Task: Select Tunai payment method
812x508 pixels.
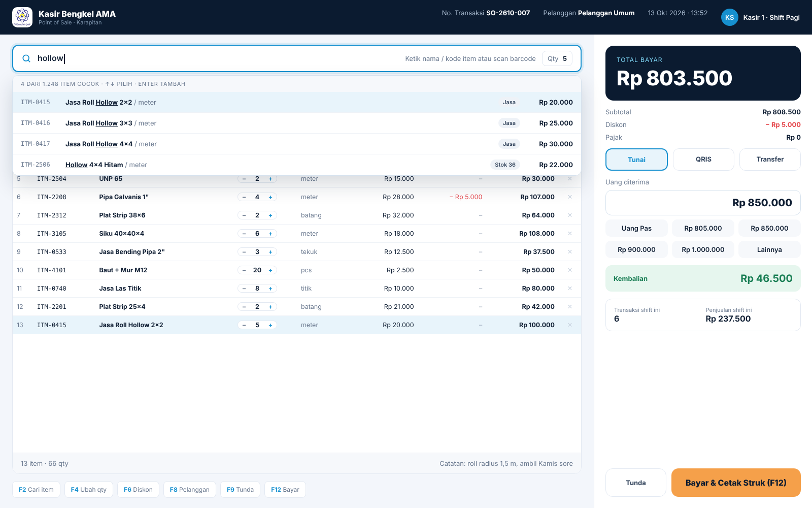Action: (x=636, y=160)
